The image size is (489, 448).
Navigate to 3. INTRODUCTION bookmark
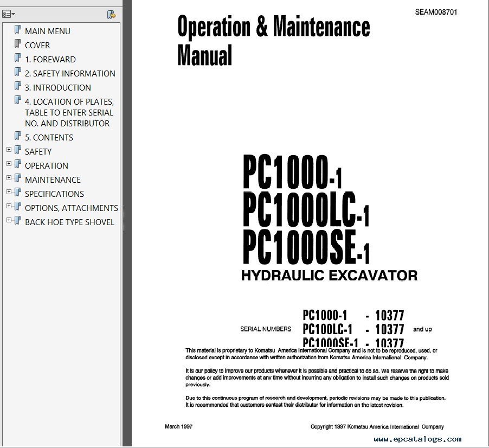pyautogui.click(x=57, y=88)
